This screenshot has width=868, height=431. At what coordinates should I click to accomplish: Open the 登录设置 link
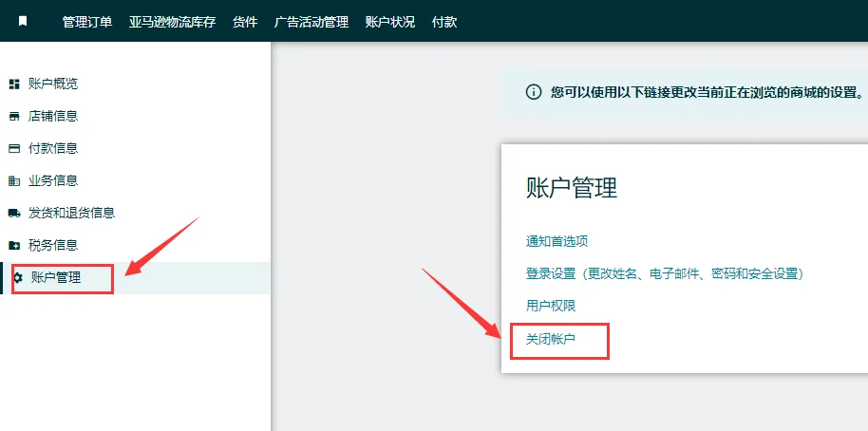[664, 273]
